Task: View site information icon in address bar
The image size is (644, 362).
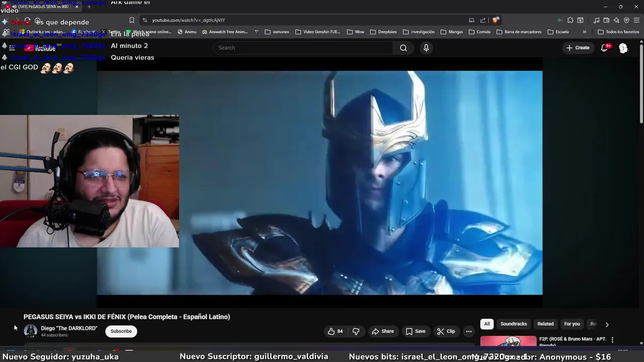Action: click(x=145, y=20)
